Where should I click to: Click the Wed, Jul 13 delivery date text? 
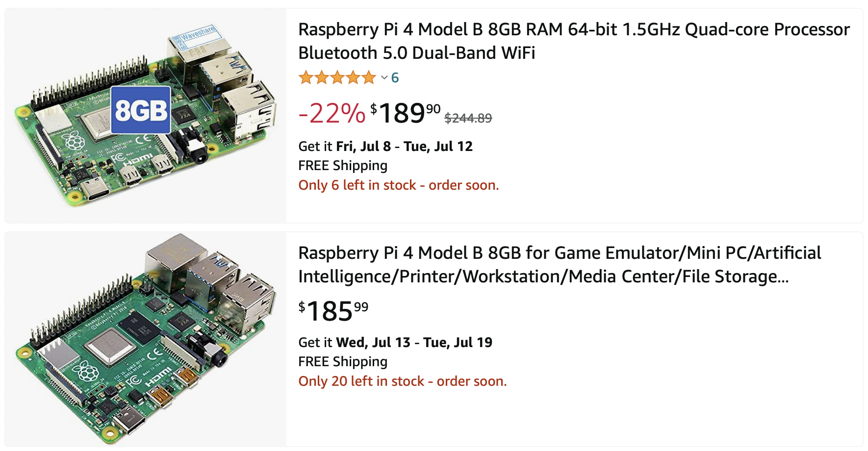373,342
